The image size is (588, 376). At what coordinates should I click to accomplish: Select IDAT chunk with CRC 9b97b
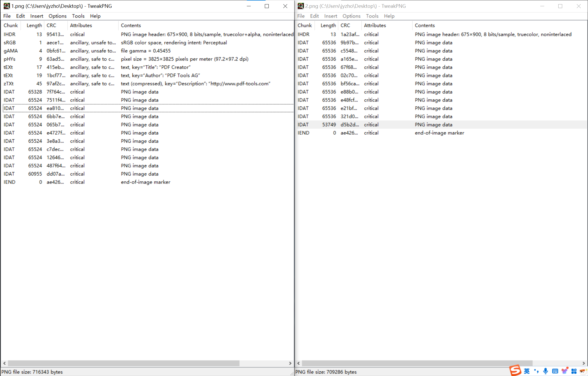[x=442, y=42]
